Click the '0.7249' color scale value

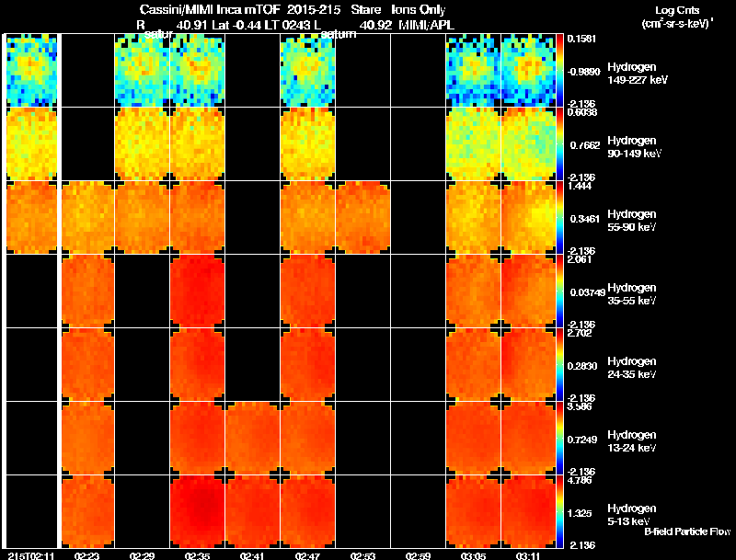tap(583, 440)
